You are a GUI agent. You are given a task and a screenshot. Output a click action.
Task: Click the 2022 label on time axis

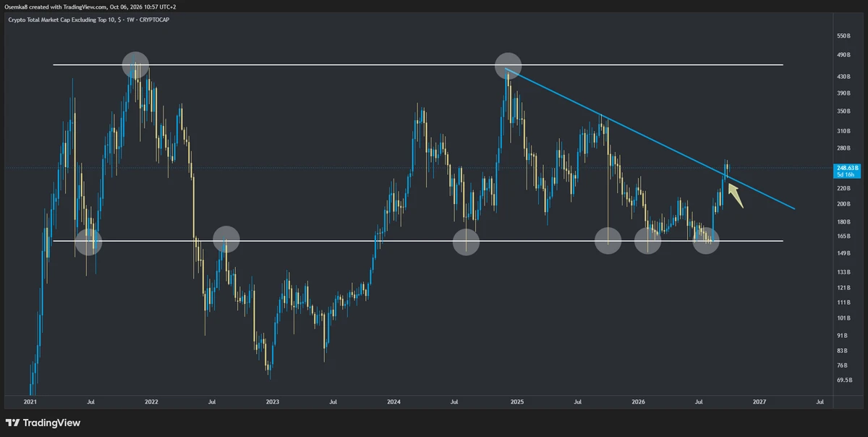(151, 401)
